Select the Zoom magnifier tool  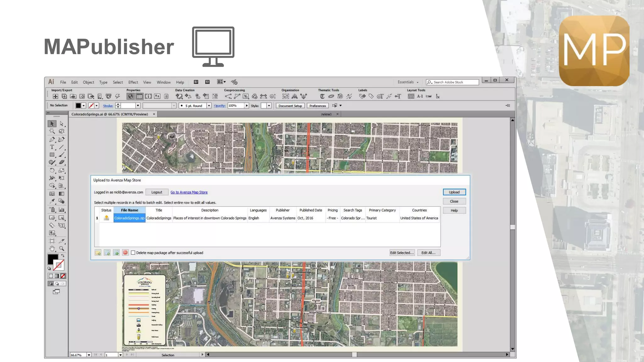tap(62, 249)
